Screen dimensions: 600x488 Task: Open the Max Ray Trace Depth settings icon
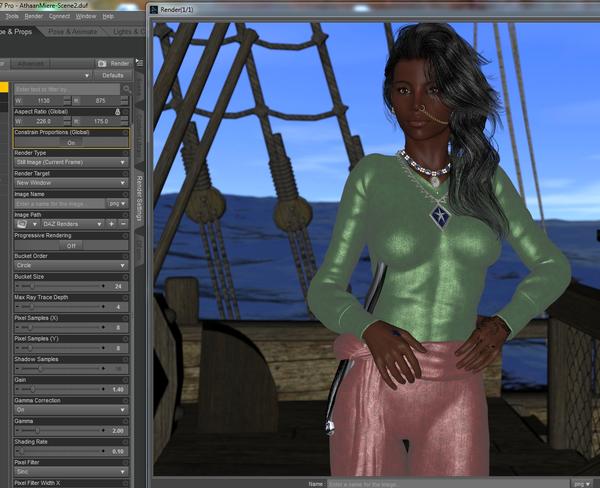[125, 297]
